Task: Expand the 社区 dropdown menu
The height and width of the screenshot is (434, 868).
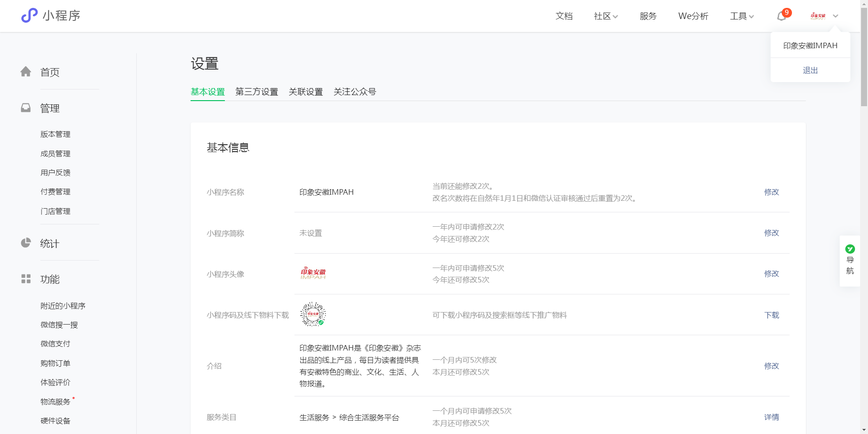Action: [606, 16]
